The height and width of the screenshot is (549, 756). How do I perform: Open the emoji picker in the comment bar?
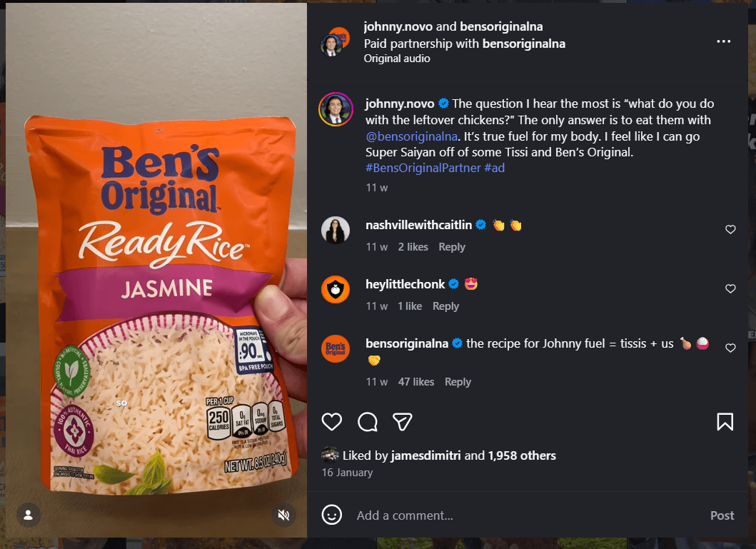coord(331,515)
